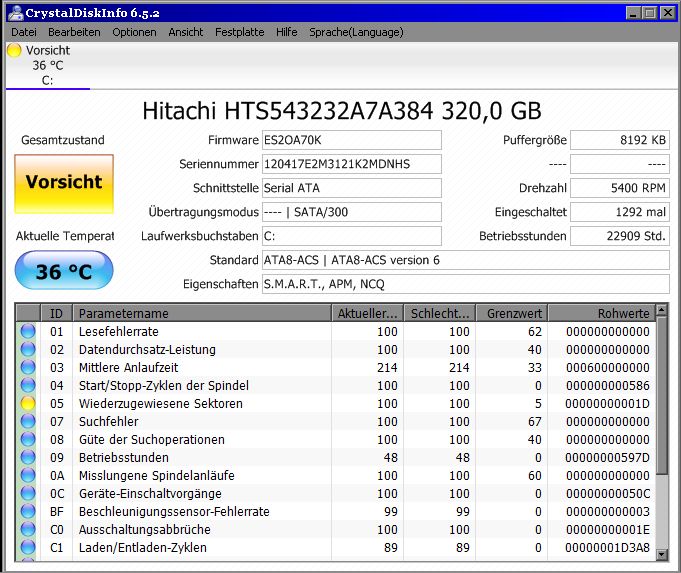Click the Parametername column header
Viewport: 681px width, 573px height.
[202, 313]
